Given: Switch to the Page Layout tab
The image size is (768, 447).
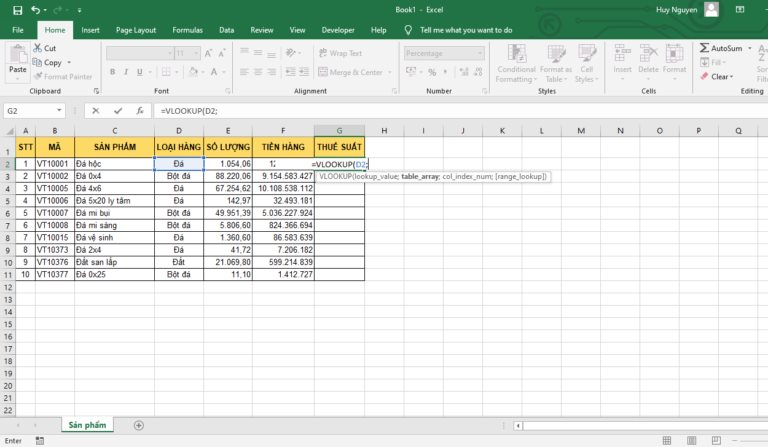Looking at the screenshot, I should [x=137, y=30].
